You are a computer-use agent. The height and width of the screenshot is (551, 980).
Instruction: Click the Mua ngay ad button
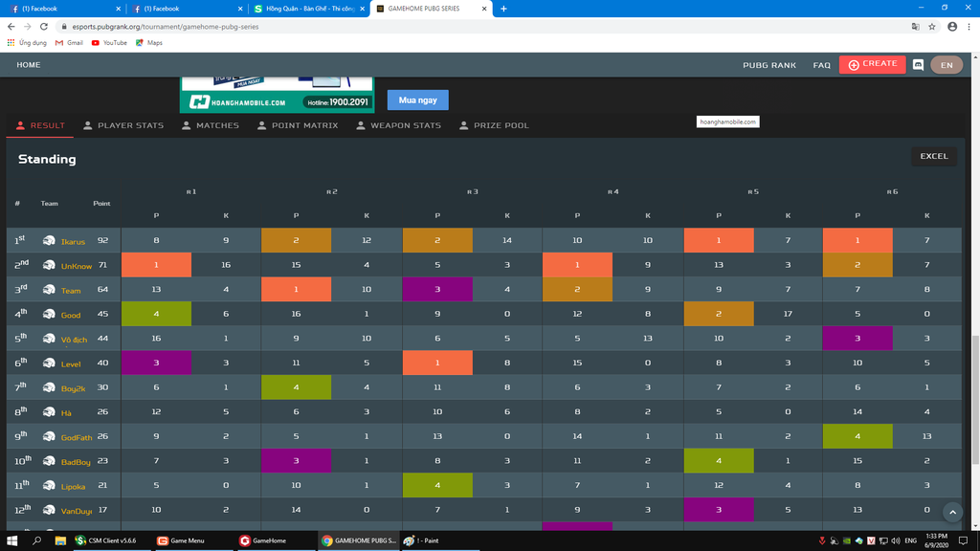click(x=417, y=99)
